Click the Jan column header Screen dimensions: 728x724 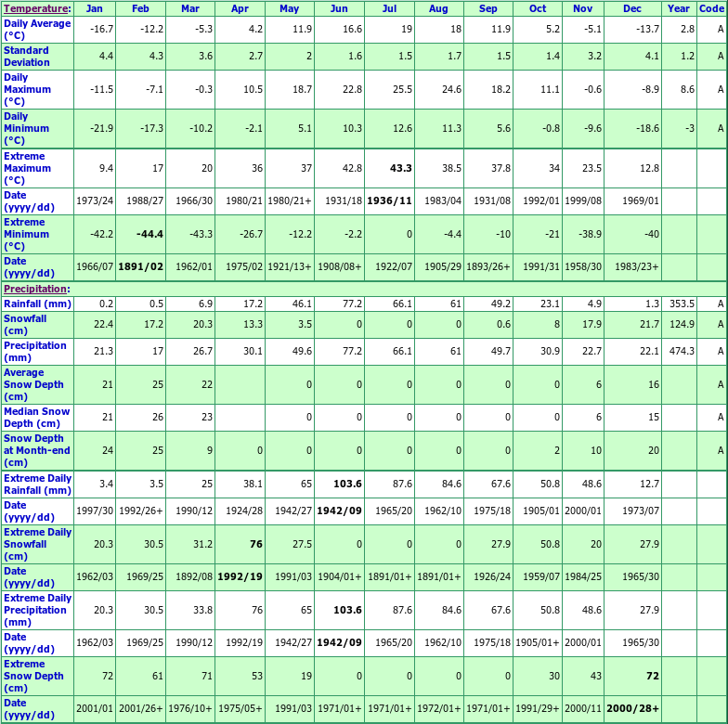[95, 8]
